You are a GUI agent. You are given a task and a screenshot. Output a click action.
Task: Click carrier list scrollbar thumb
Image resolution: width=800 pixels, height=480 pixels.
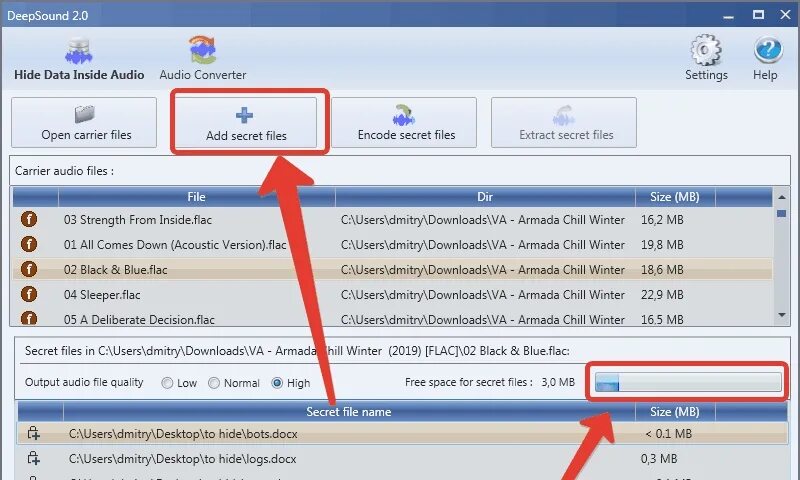coord(782,213)
